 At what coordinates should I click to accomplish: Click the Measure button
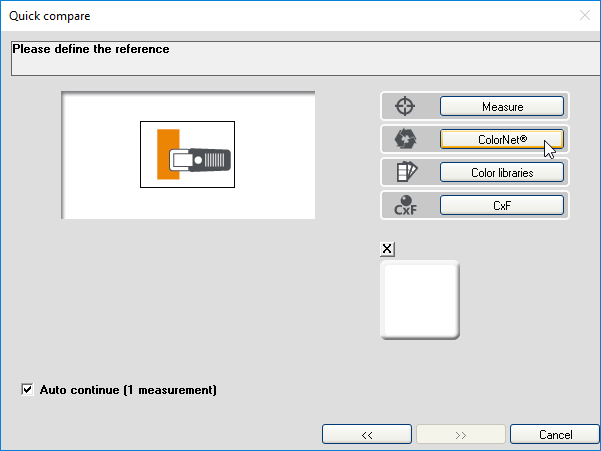(x=502, y=106)
